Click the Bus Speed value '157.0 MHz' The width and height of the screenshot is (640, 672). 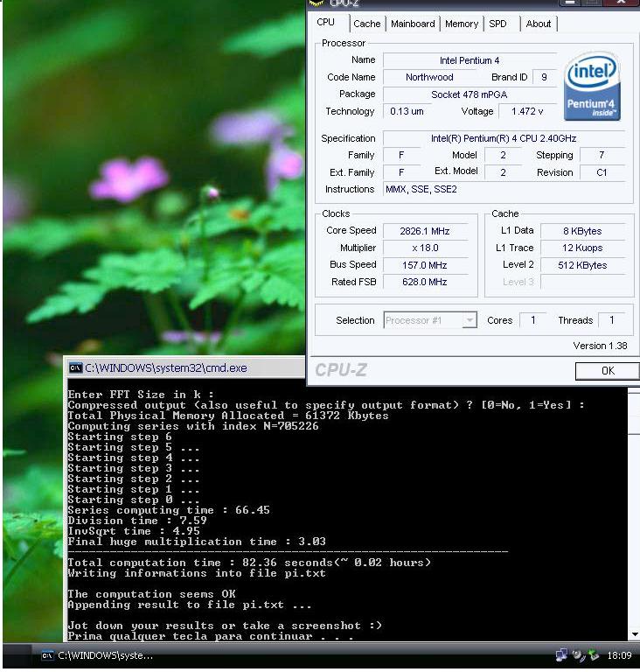point(425,265)
